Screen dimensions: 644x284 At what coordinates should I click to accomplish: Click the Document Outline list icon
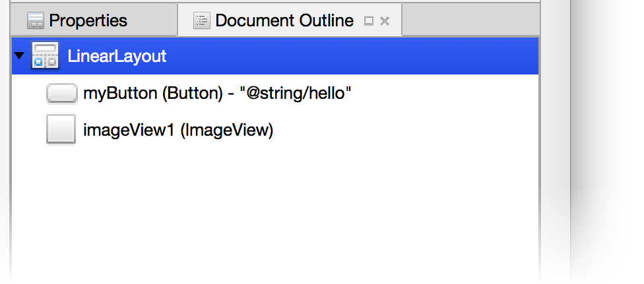point(202,20)
